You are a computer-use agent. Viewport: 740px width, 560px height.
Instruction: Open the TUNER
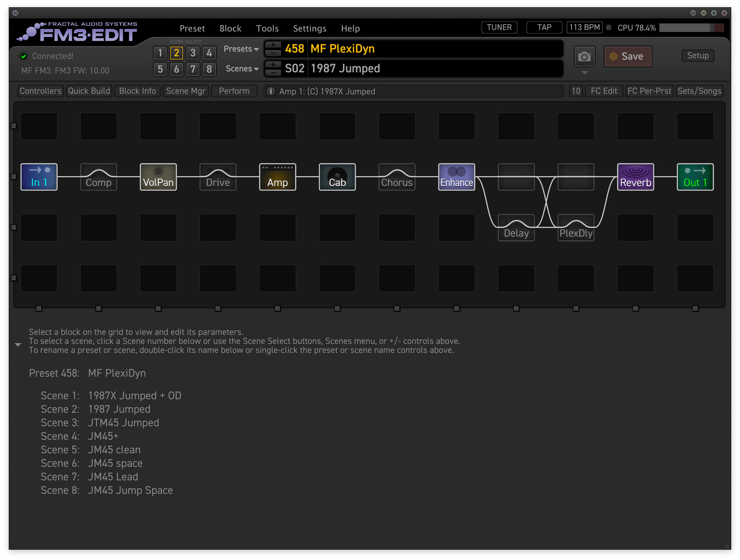[499, 27]
